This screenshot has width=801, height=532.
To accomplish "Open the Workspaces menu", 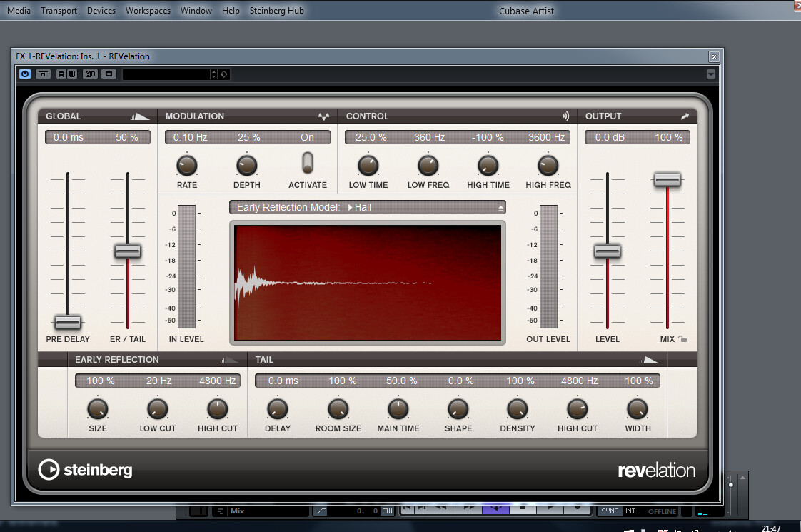I will [148, 10].
